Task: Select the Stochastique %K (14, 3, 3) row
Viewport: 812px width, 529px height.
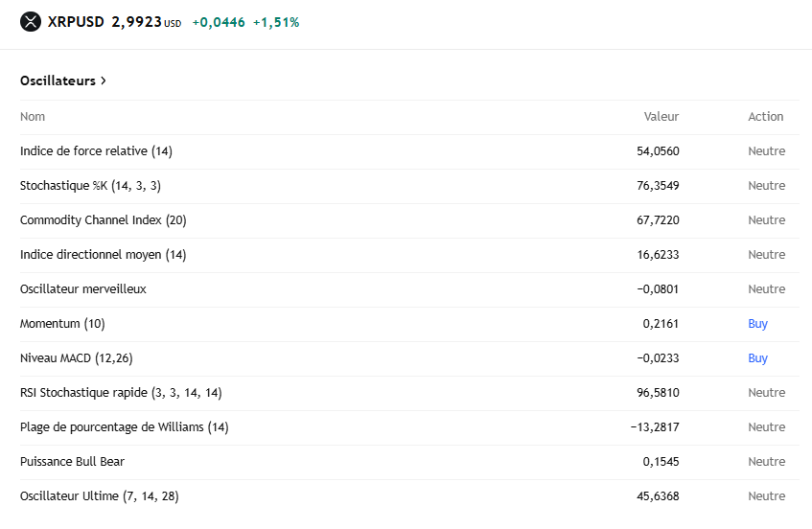Action: click(90, 186)
